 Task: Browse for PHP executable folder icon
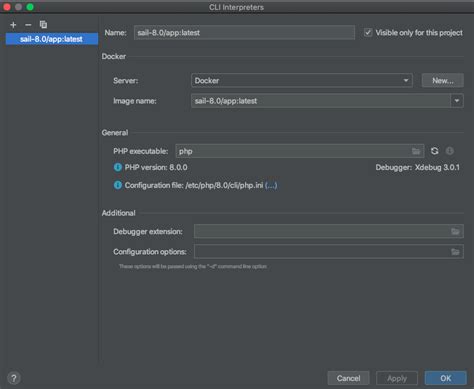pos(416,151)
